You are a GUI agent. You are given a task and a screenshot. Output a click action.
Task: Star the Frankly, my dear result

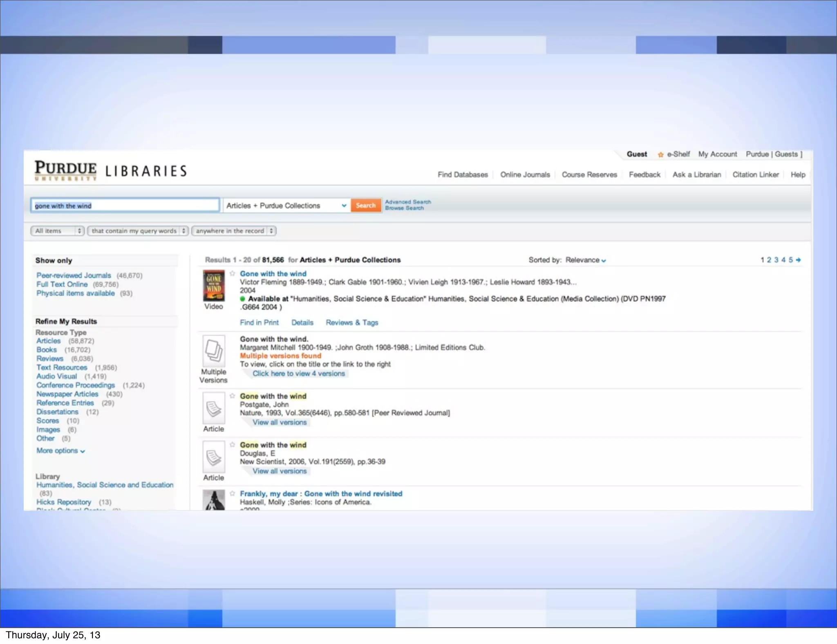233,493
